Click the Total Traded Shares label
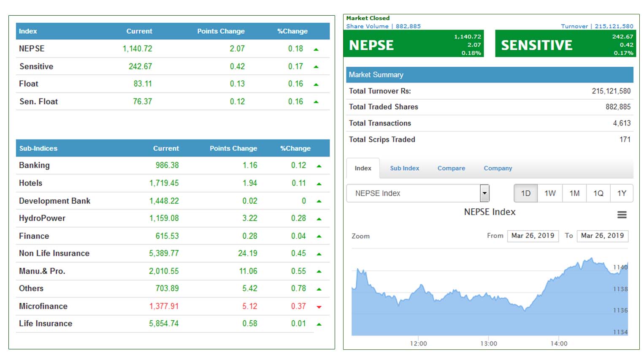644x357 pixels. tap(383, 107)
